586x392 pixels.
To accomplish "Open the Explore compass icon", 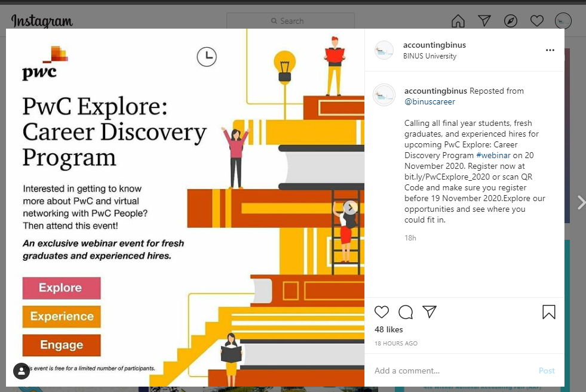I will 511,21.
